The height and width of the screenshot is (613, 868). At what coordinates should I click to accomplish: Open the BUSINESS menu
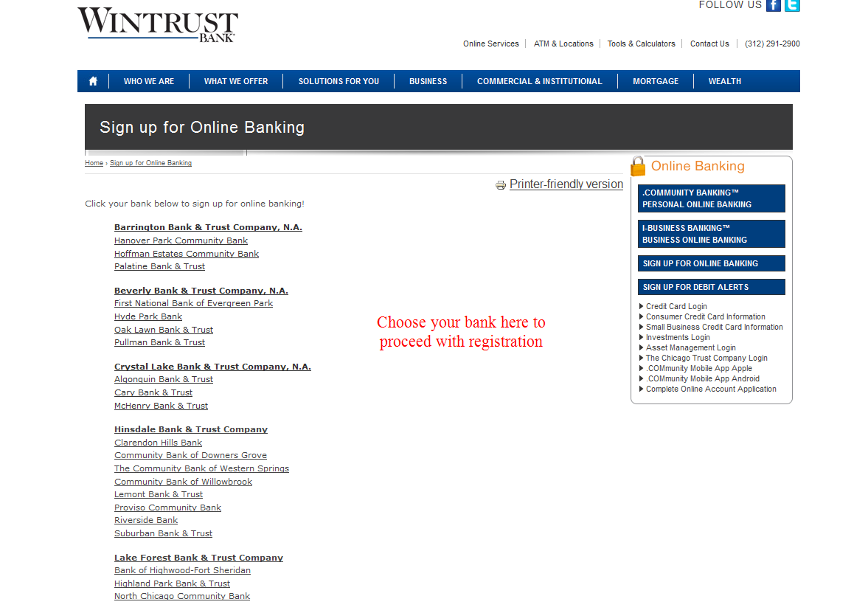tap(428, 81)
